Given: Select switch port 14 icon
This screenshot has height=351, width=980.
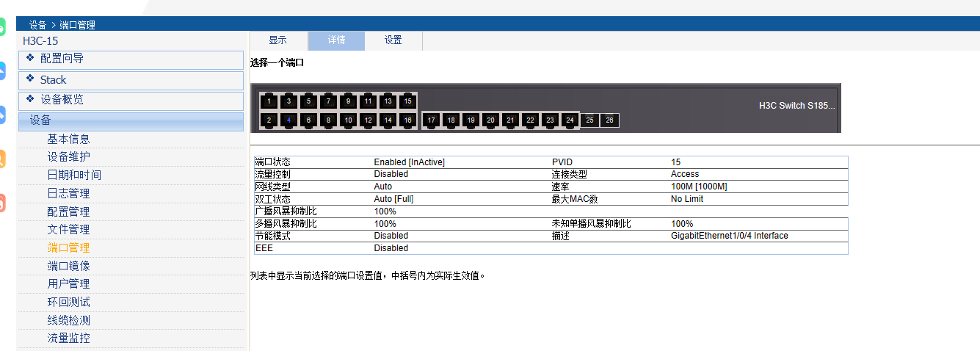Looking at the screenshot, I should click(x=388, y=120).
